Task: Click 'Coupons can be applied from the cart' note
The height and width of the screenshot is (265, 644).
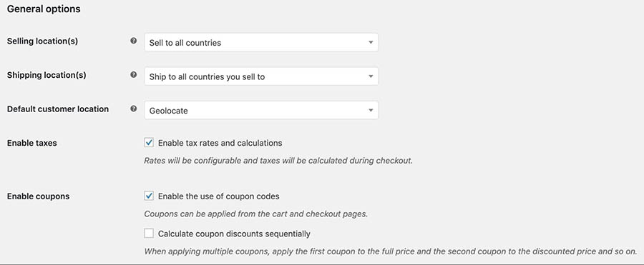Action: point(256,214)
